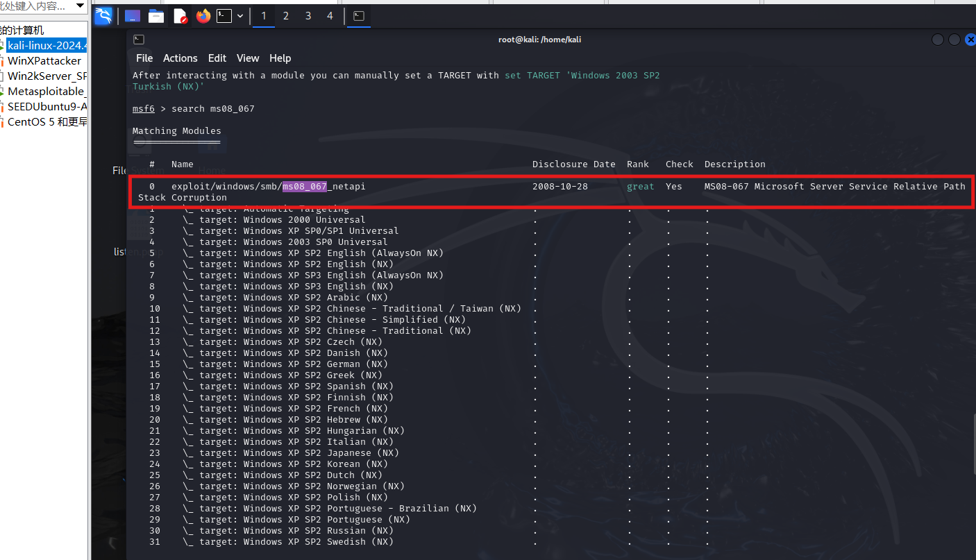This screenshot has height=560, width=976.
Task: Click the Windows XP SP3 English (NX) row
Action: 271,286
